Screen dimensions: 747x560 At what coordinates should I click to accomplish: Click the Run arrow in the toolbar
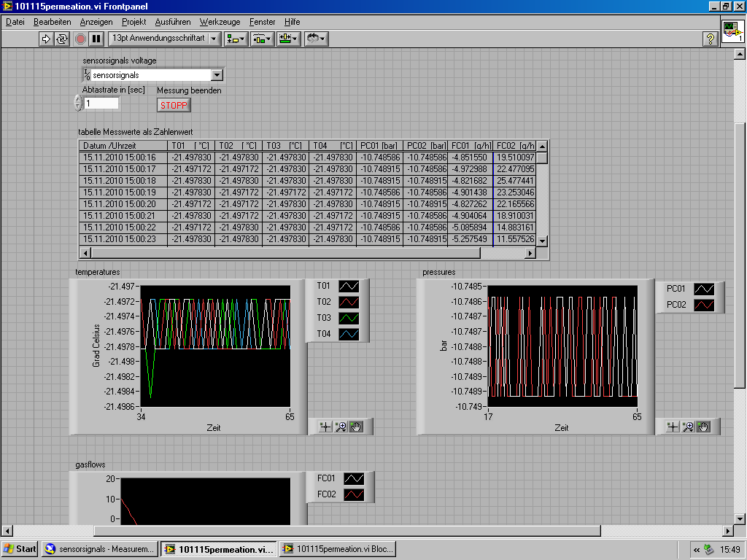46,39
